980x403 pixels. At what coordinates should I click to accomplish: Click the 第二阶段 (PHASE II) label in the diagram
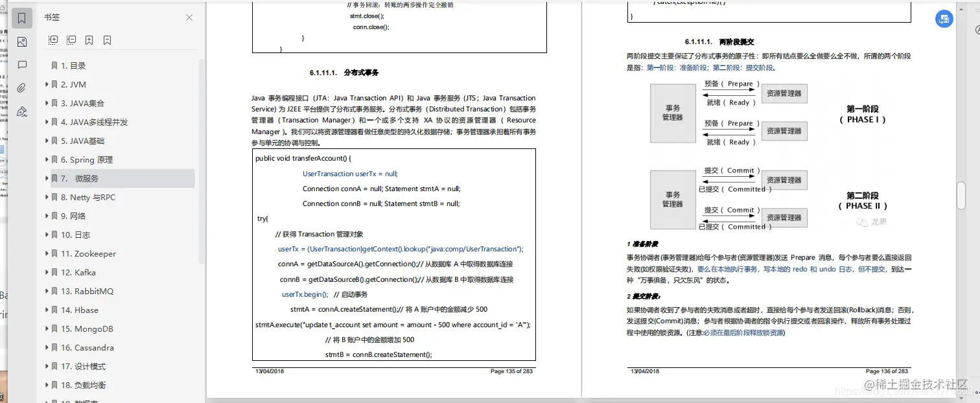[x=862, y=201]
